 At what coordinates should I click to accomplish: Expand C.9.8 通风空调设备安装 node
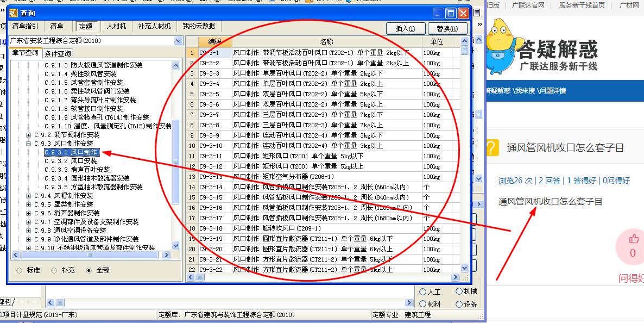pyautogui.click(x=28, y=231)
